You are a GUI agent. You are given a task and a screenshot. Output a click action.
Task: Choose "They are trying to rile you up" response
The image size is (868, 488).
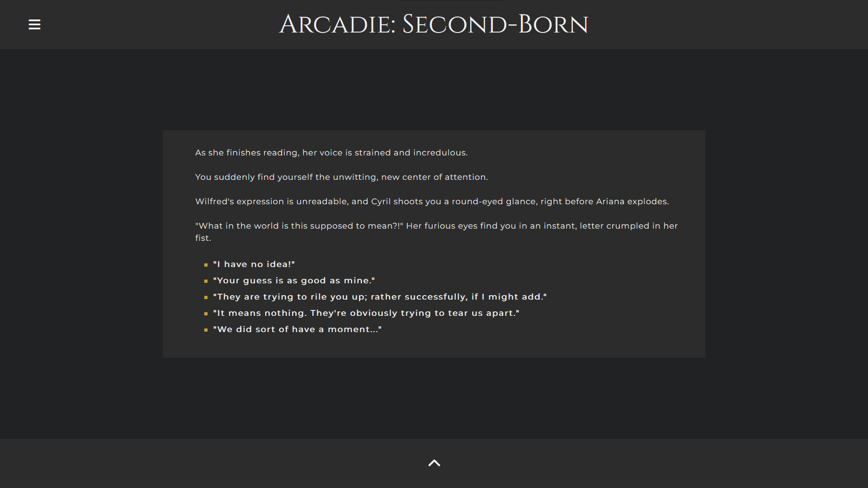pos(380,297)
